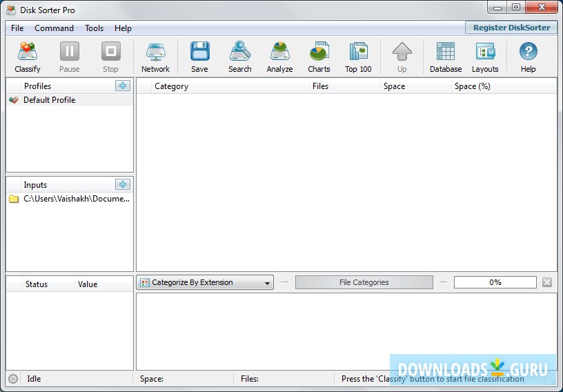Click the Register DiskSorter button
Viewport: 563px width, 392px height.
pyautogui.click(x=511, y=28)
